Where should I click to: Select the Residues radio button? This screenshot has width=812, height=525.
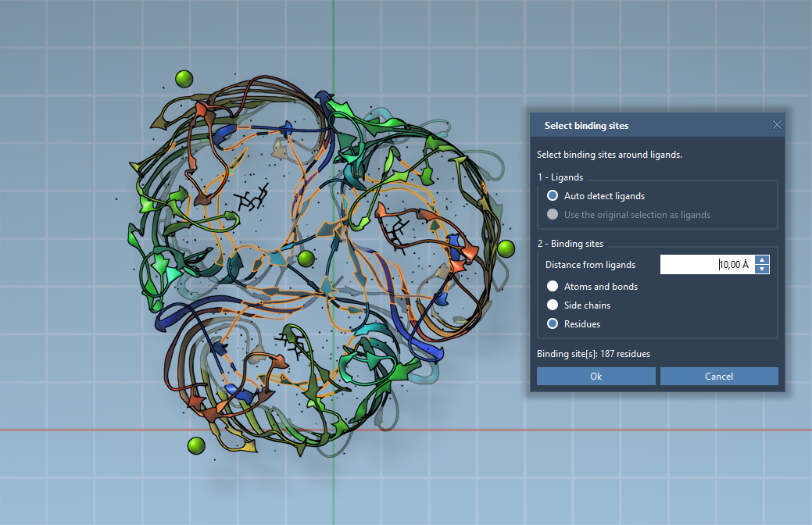click(x=553, y=323)
